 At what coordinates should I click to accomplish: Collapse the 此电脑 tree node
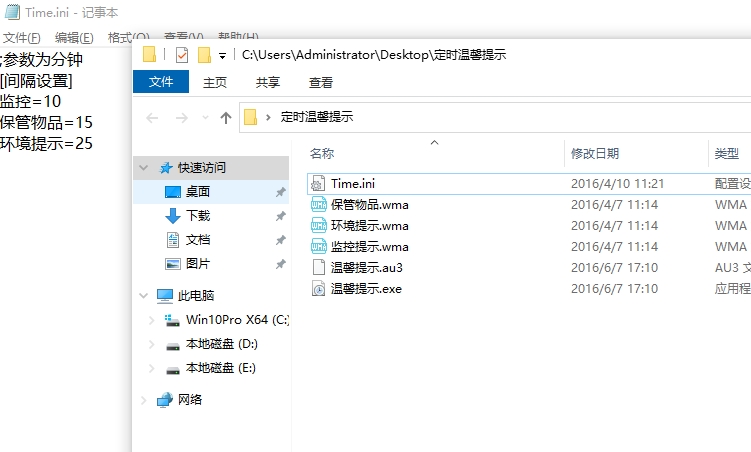tap(145, 296)
